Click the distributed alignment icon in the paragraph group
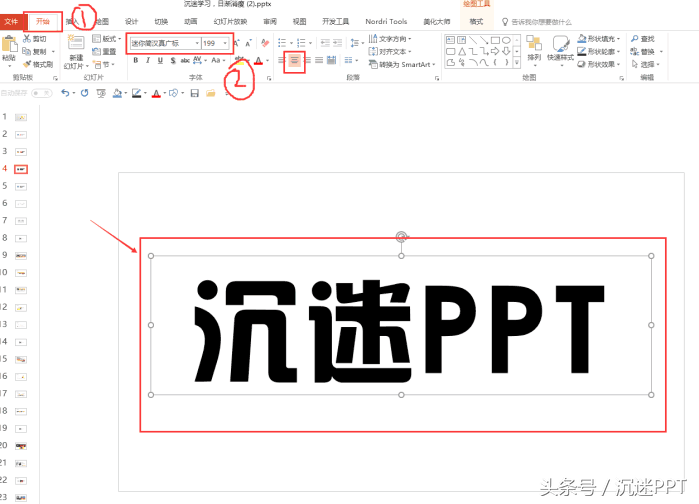699x504 pixels. (331, 60)
